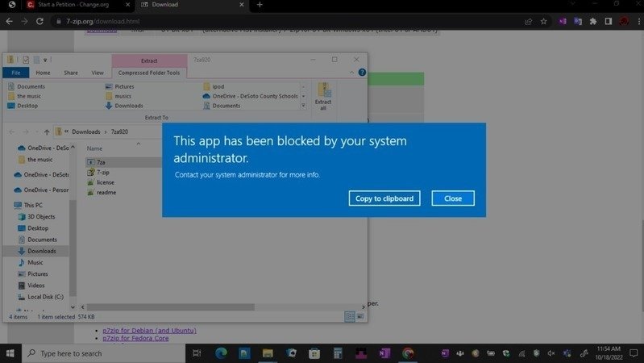644x363 pixels.
Task: Switch to the Start a Petition browser tab
Action: (x=69, y=5)
